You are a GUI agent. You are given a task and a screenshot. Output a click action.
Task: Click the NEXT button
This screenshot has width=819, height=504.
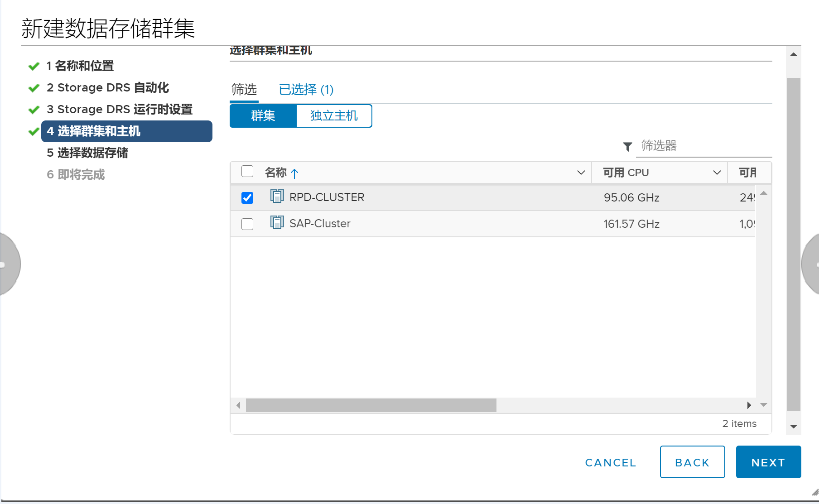point(768,462)
